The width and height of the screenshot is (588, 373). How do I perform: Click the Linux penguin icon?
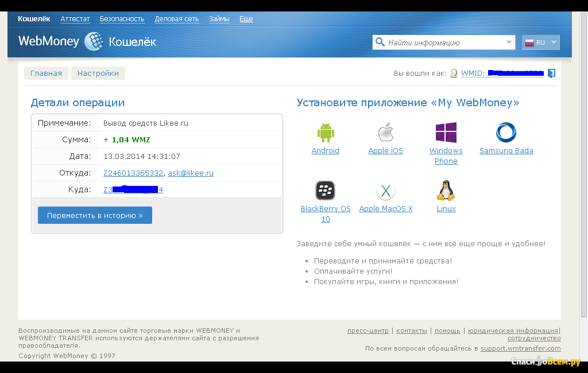446,191
